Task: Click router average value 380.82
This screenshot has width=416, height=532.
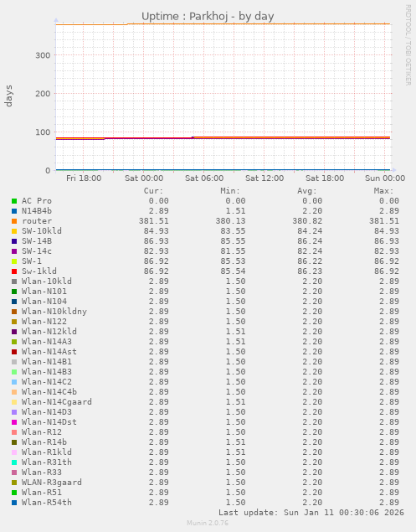Action: pyautogui.click(x=307, y=221)
